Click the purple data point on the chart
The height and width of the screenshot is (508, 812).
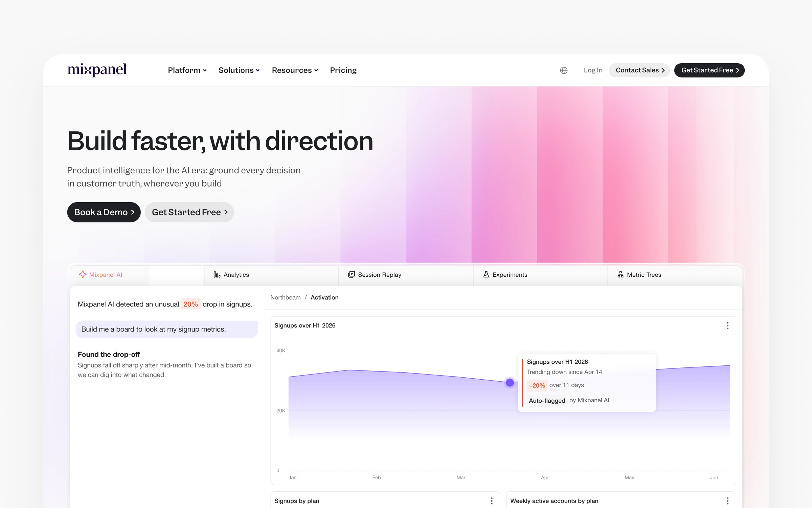[510, 383]
